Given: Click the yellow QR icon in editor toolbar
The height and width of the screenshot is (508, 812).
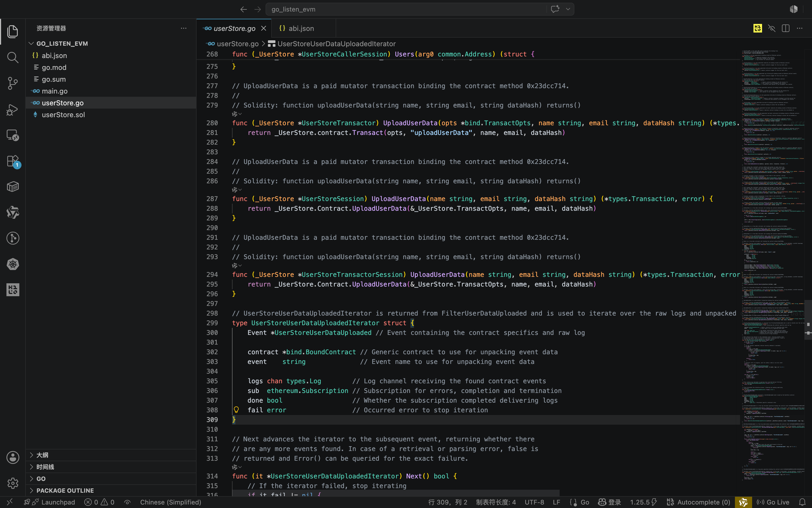Looking at the screenshot, I should 758,28.
